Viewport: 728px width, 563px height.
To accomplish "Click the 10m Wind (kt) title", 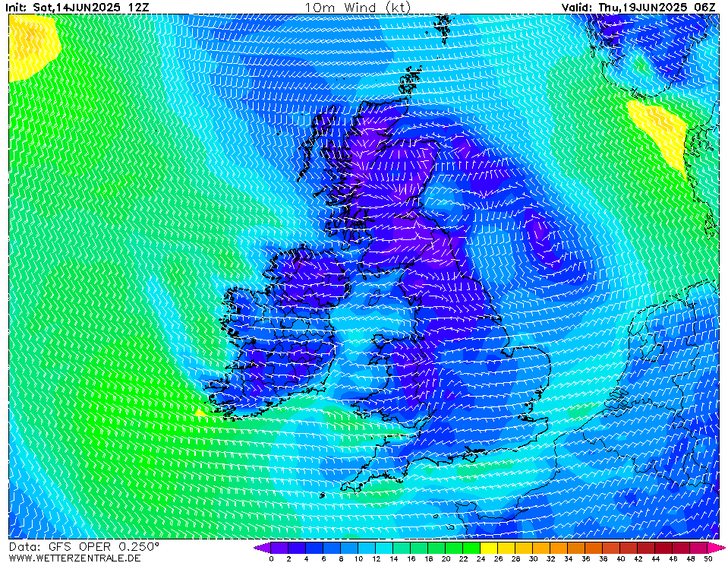I will click(358, 8).
